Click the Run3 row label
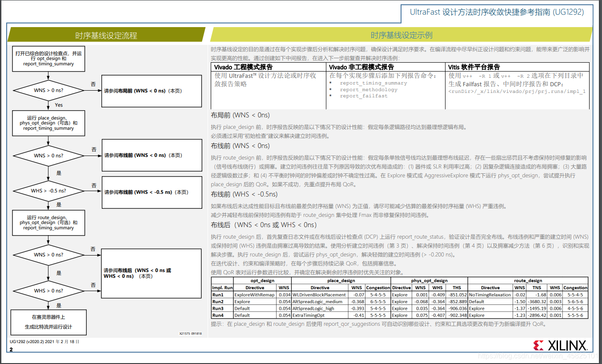This screenshot has width=602, height=364. 222,308
